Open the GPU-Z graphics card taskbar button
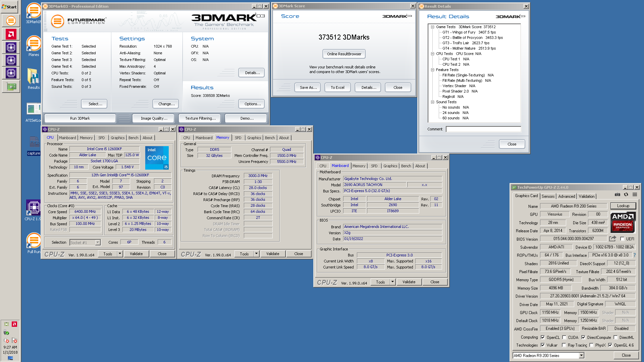 pyautogui.click(x=11, y=86)
